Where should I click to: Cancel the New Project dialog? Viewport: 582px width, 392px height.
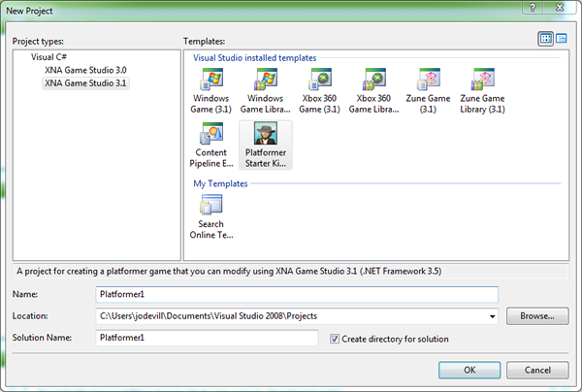point(537,370)
